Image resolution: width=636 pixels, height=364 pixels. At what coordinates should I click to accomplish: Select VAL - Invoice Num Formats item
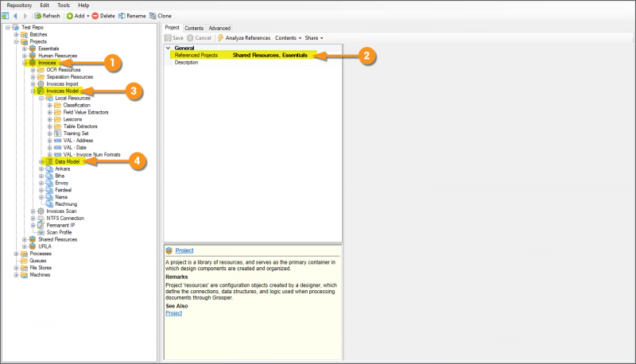91,154
